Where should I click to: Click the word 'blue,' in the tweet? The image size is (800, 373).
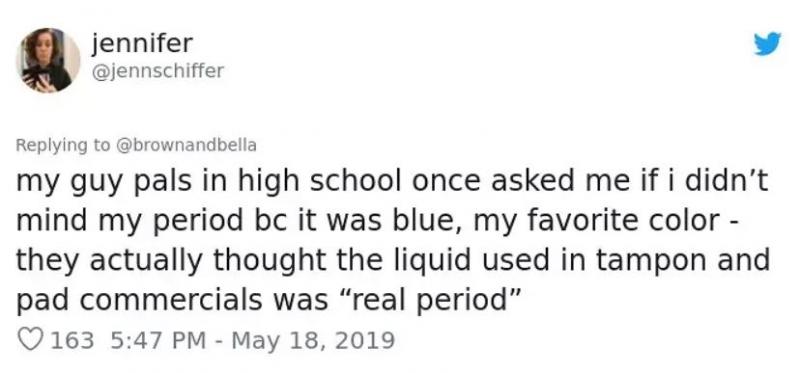429,221
